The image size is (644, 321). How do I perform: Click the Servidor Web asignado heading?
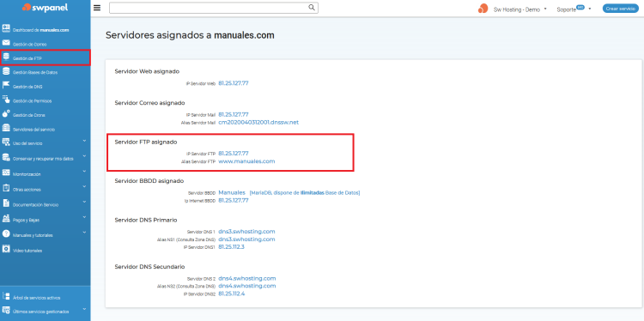pyautogui.click(x=147, y=71)
